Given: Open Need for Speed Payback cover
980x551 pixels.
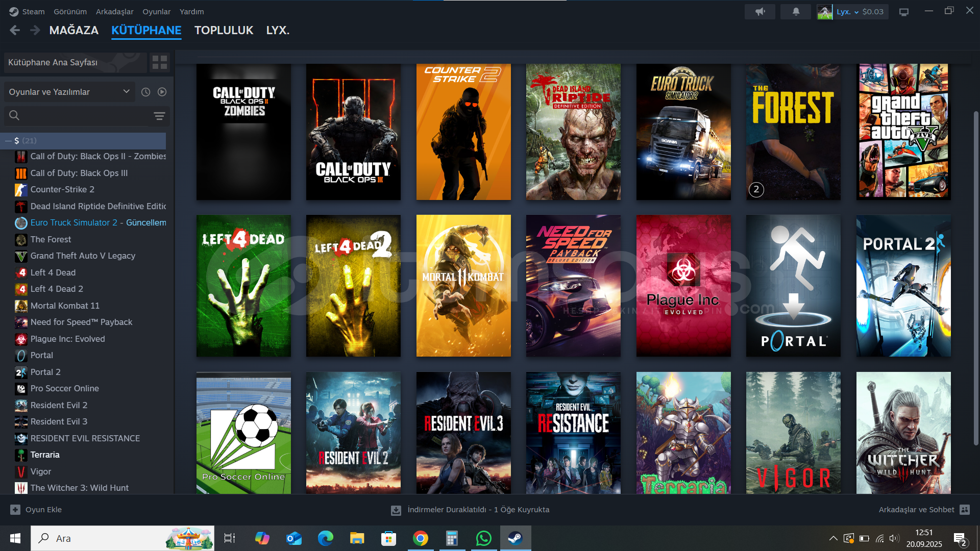Looking at the screenshot, I should coord(573,286).
